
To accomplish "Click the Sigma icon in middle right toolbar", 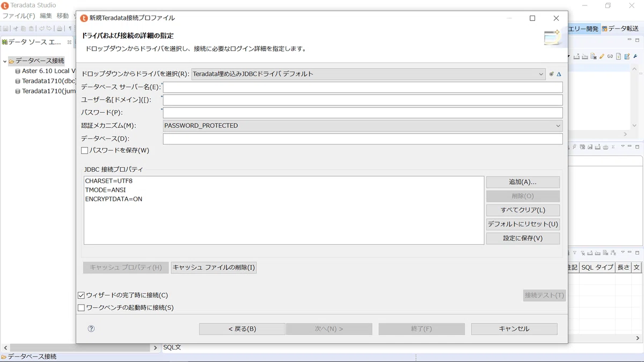I will coord(613,147).
